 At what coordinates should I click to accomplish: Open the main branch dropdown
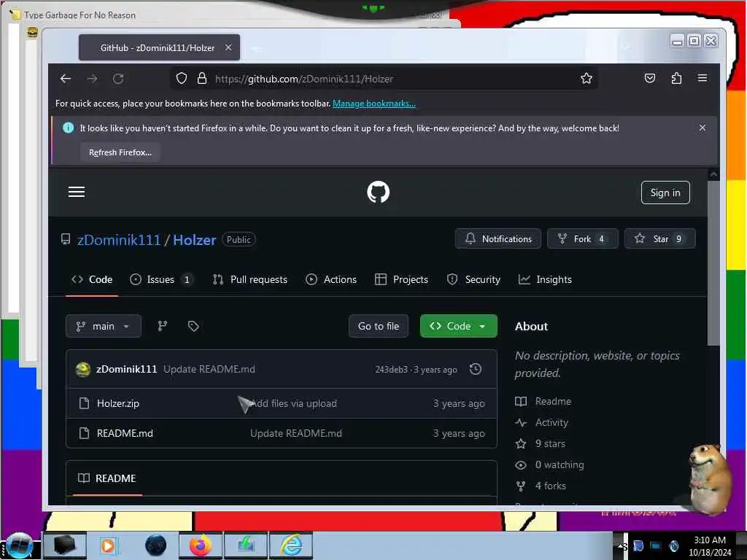(x=104, y=326)
